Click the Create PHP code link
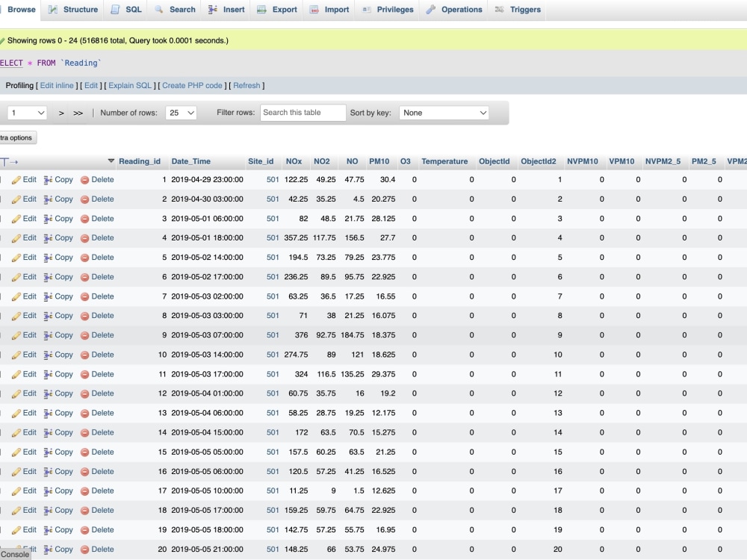The height and width of the screenshot is (560, 747). point(192,86)
